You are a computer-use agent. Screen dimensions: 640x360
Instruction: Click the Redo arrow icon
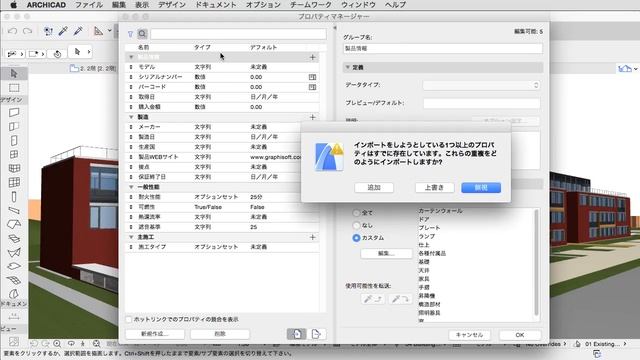27,31
